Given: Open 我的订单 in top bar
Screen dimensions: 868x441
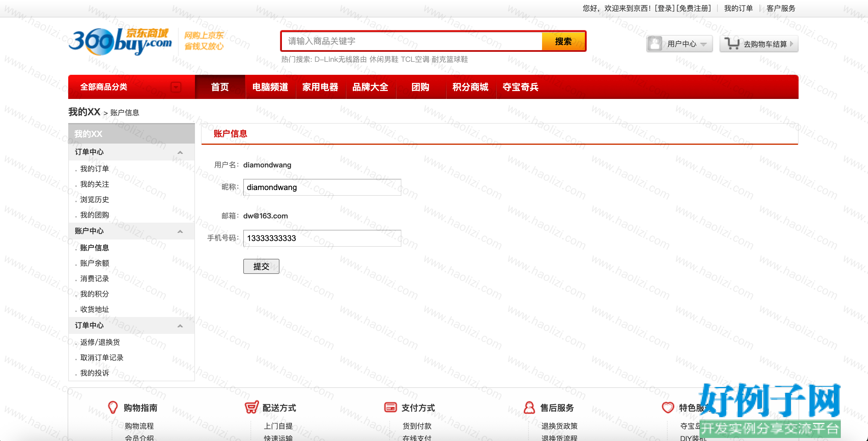Looking at the screenshot, I should 738,8.
